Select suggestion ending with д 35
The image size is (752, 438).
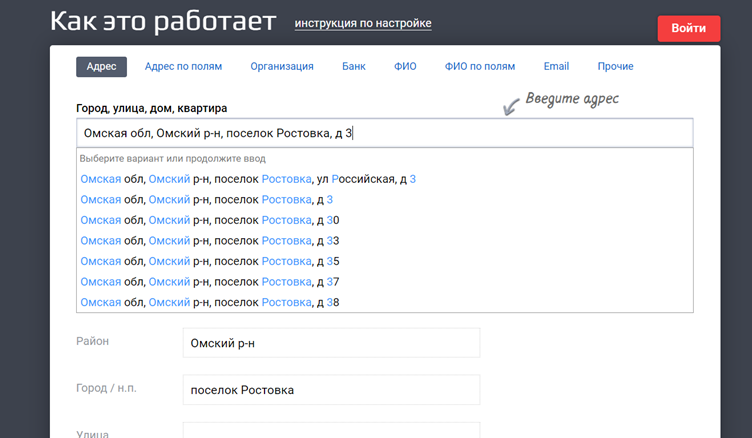point(210,261)
